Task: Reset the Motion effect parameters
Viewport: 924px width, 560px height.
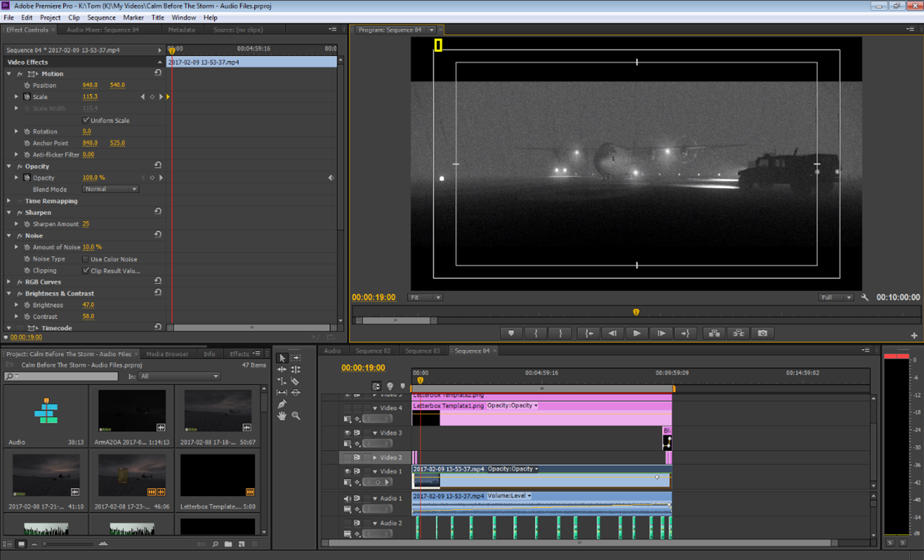Action: [158, 73]
